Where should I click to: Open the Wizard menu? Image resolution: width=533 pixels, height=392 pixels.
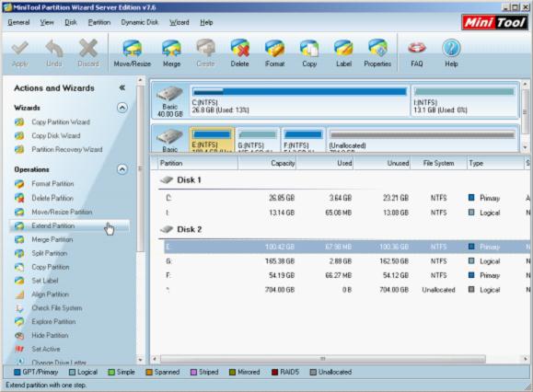(180, 22)
